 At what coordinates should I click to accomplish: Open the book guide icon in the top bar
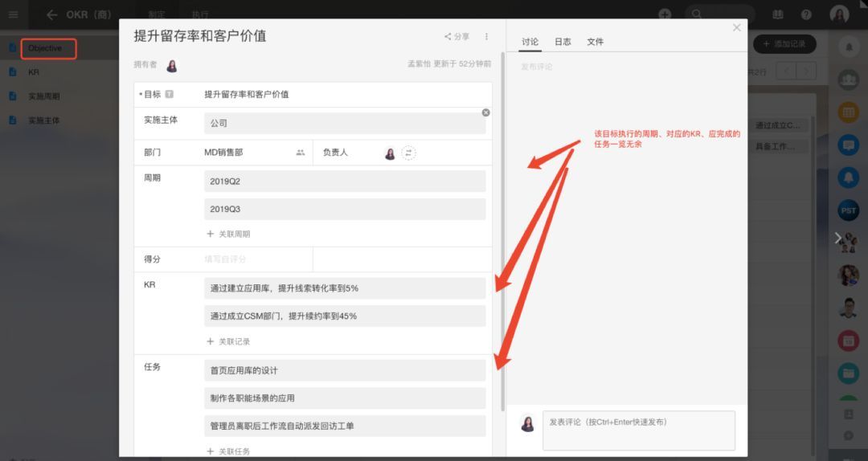pyautogui.click(x=778, y=14)
